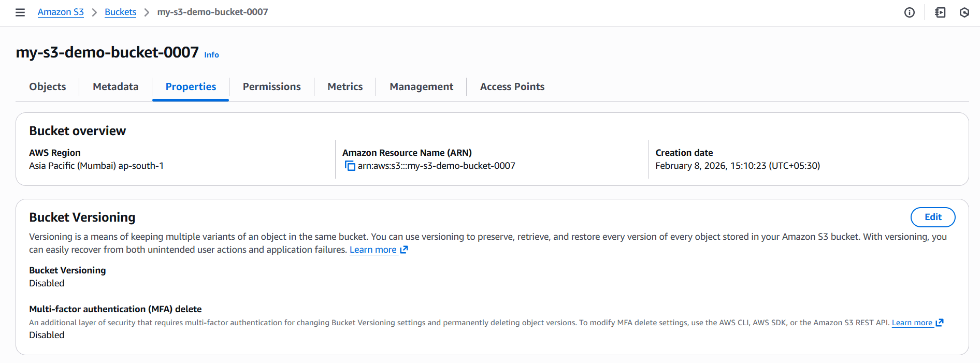Click the Bucket overview heading
The height and width of the screenshot is (363, 980).
(77, 131)
